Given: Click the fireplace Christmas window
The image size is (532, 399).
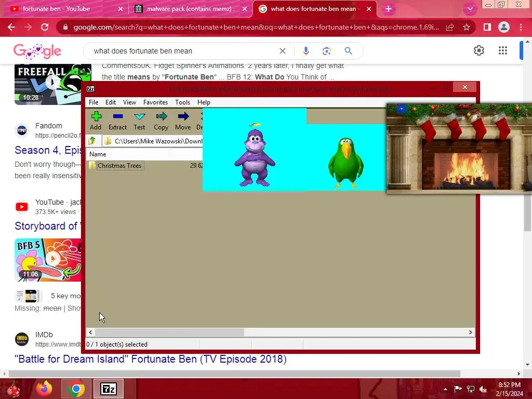Looking at the screenshot, I should point(459,149).
